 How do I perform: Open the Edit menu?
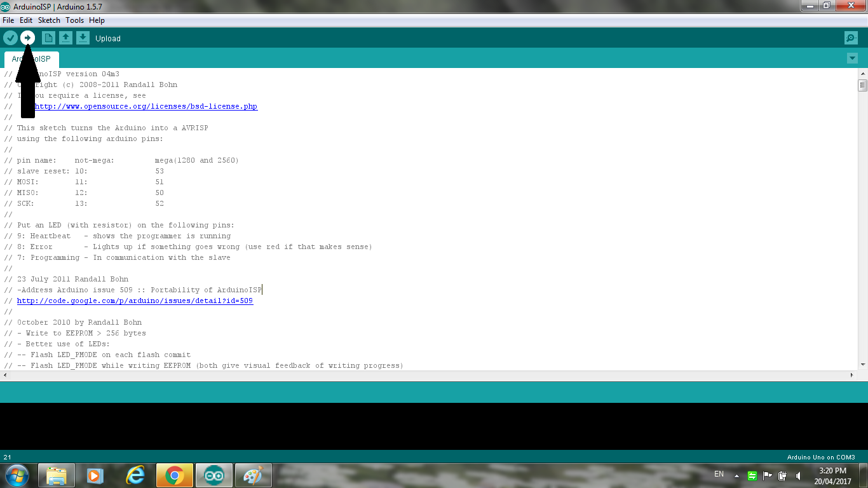tap(26, 20)
